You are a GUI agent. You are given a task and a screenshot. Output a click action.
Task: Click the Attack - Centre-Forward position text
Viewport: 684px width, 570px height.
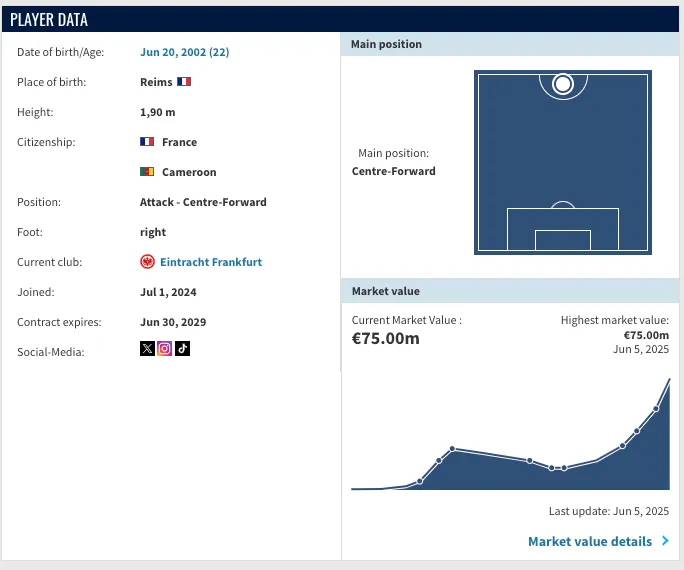pyautogui.click(x=203, y=202)
